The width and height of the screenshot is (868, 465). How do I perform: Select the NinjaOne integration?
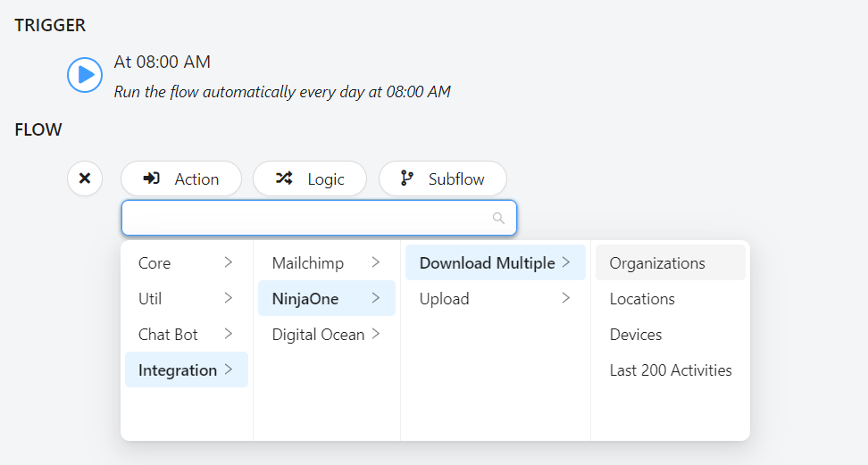(327, 298)
